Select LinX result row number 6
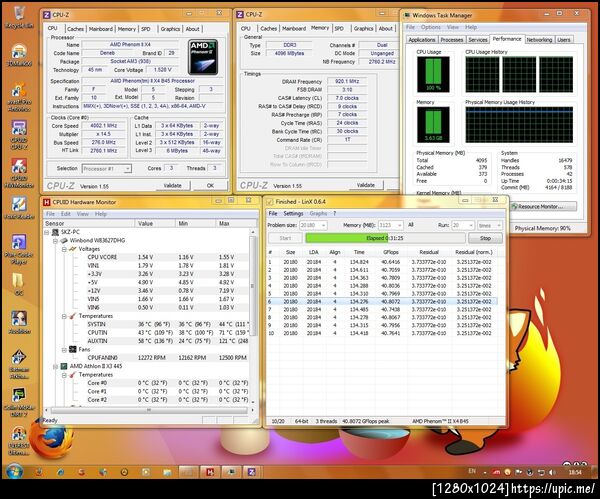 (x=382, y=302)
